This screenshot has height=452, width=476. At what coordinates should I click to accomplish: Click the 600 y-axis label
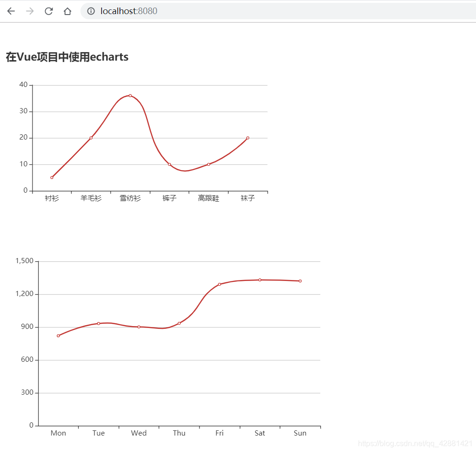pyautogui.click(x=27, y=359)
